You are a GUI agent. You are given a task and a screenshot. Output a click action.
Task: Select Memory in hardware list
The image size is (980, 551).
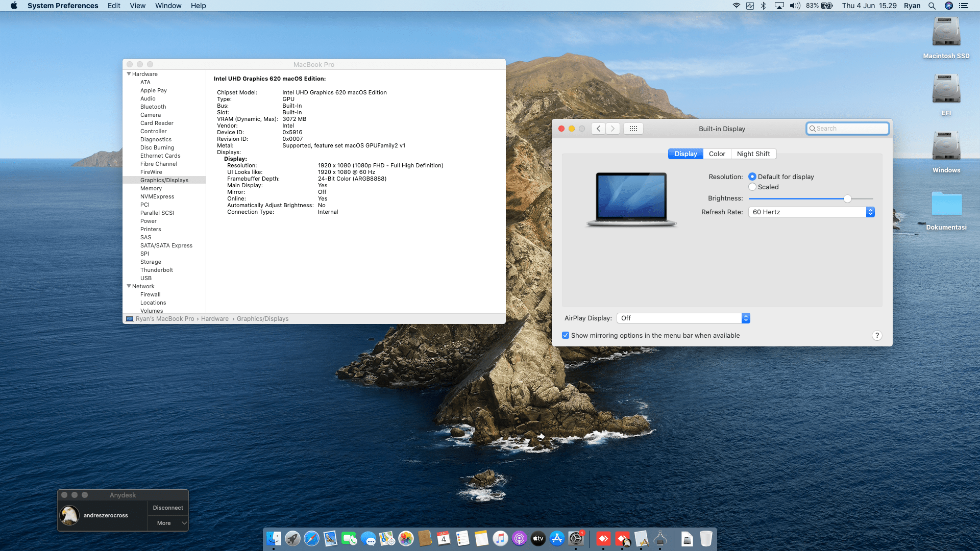[x=151, y=188]
